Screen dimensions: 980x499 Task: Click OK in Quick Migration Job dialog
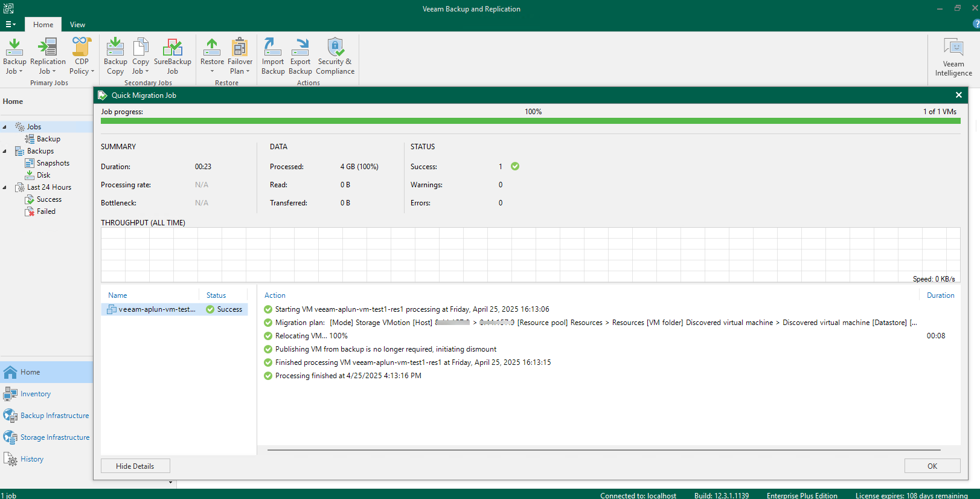pyautogui.click(x=932, y=466)
